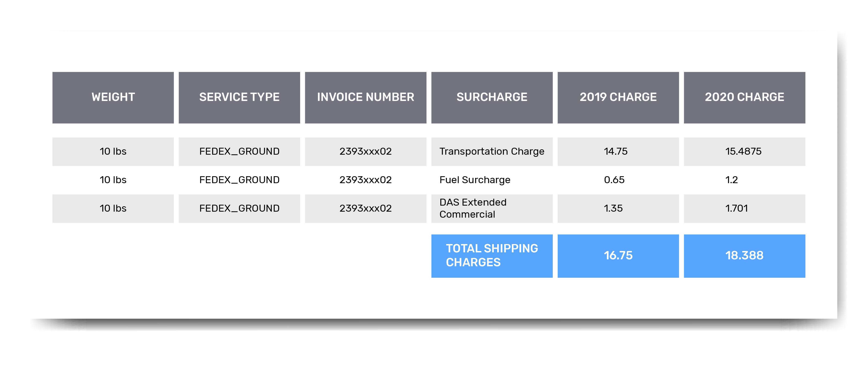The image size is (868, 386).
Task: Click the INVOICE NUMBER column header
Action: click(x=366, y=97)
